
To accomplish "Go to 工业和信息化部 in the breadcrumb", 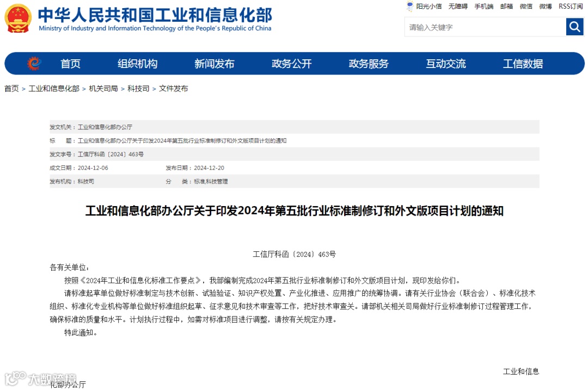I will (x=54, y=89).
